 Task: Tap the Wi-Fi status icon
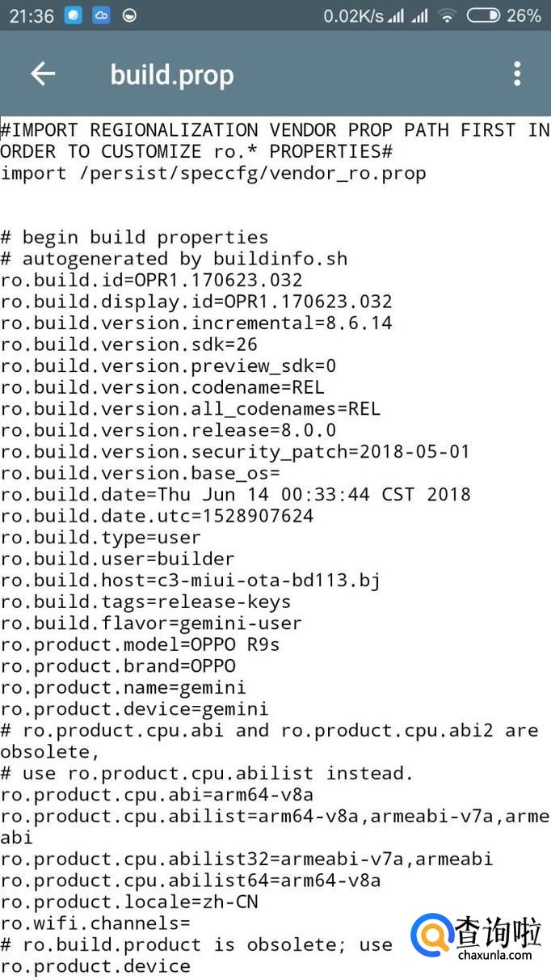[446, 15]
